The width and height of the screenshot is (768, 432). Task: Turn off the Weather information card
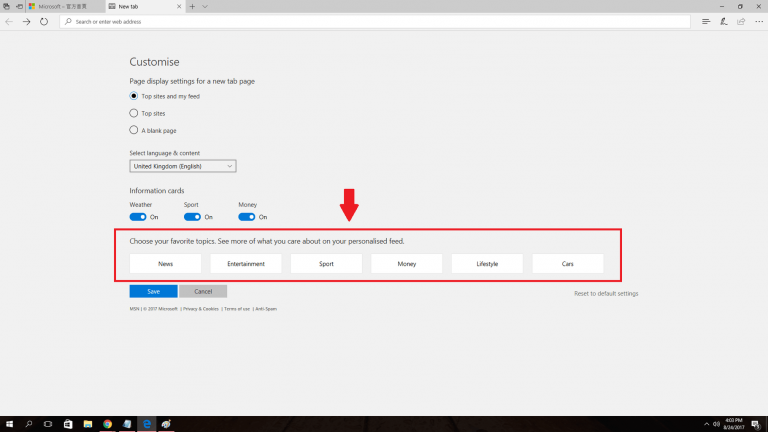[138, 217]
